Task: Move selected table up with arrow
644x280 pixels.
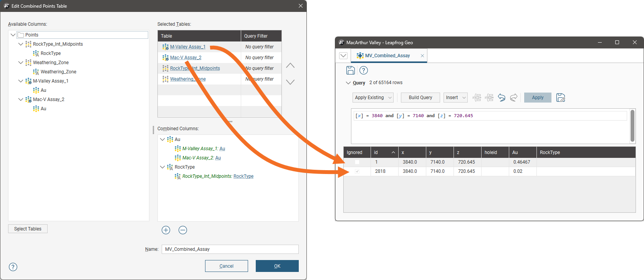Action: coord(290,66)
